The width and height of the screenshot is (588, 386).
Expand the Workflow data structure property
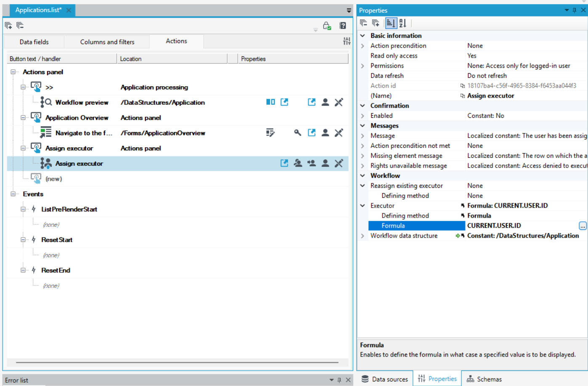tap(363, 236)
